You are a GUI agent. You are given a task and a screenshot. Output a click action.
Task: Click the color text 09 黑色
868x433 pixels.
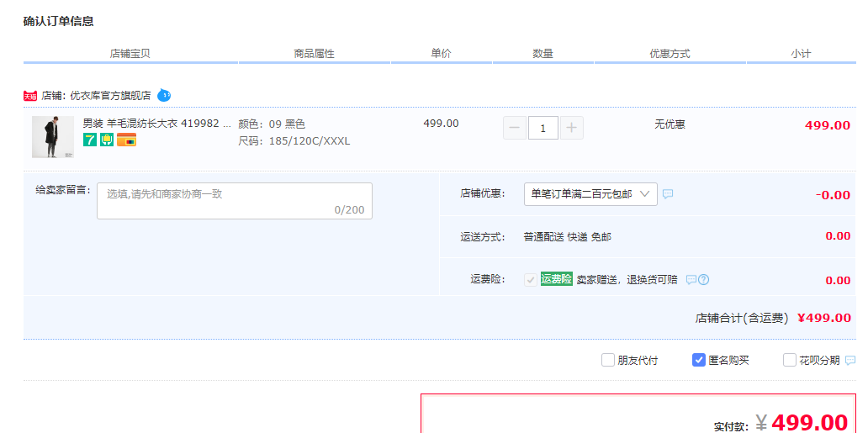(x=287, y=124)
